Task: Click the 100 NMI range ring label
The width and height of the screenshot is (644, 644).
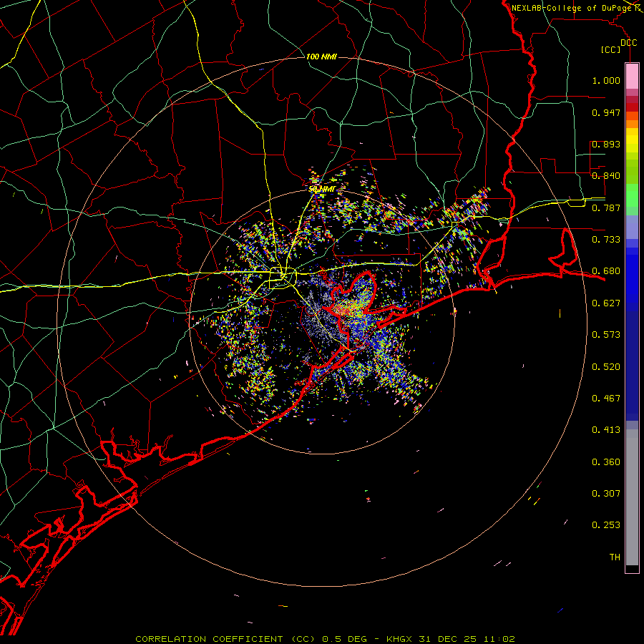Action: coord(321,57)
